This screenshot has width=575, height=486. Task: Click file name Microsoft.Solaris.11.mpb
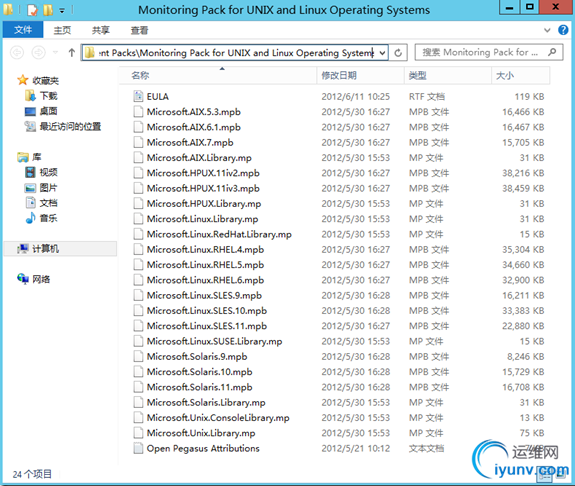tap(199, 387)
